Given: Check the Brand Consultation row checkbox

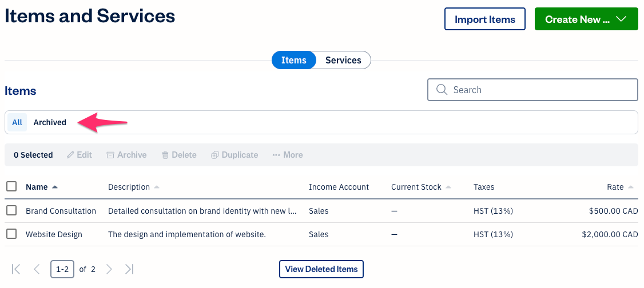Looking at the screenshot, I should coord(11,210).
